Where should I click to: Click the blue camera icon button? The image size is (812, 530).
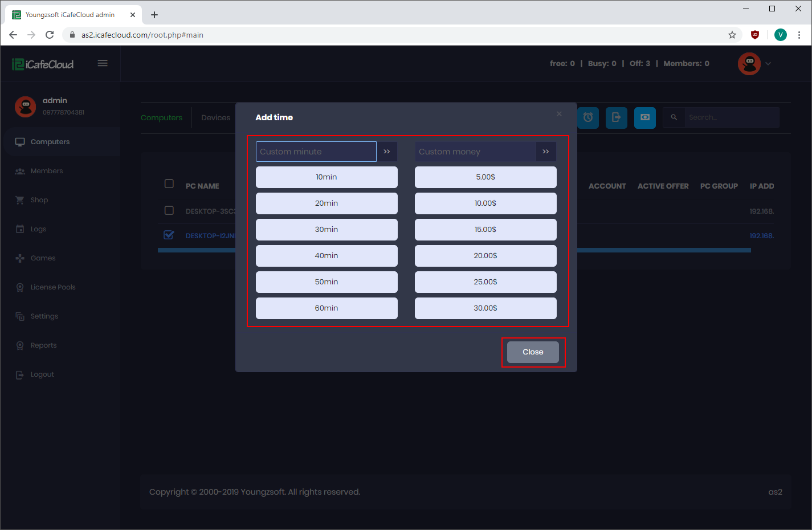[x=644, y=117]
